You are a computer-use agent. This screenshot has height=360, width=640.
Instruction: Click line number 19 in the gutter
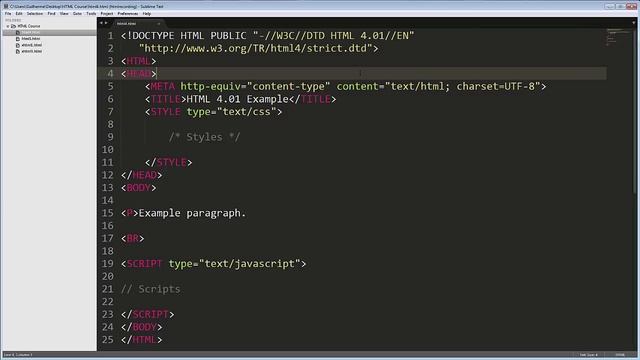coord(108,264)
